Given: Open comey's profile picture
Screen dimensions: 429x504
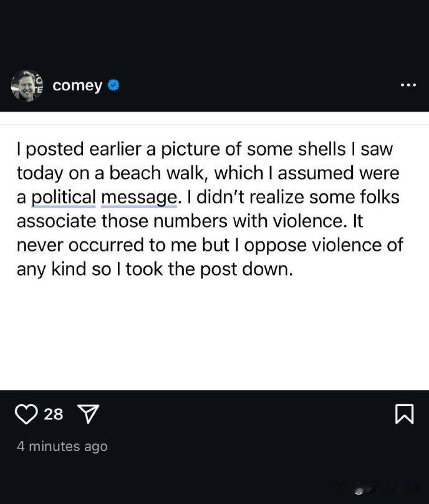Looking at the screenshot, I should pos(27,85).
